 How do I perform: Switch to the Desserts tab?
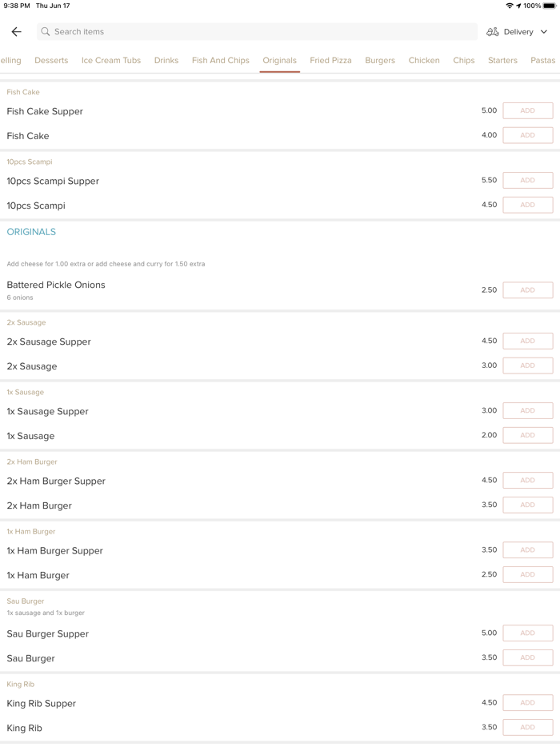coord(51,60)
